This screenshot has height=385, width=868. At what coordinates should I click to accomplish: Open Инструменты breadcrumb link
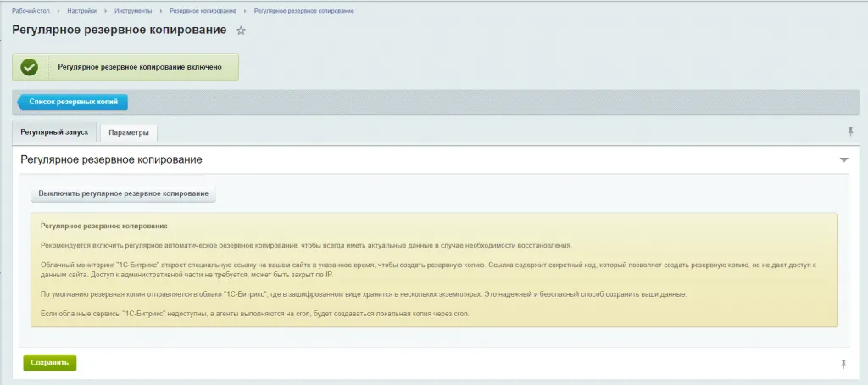point(134,11)
